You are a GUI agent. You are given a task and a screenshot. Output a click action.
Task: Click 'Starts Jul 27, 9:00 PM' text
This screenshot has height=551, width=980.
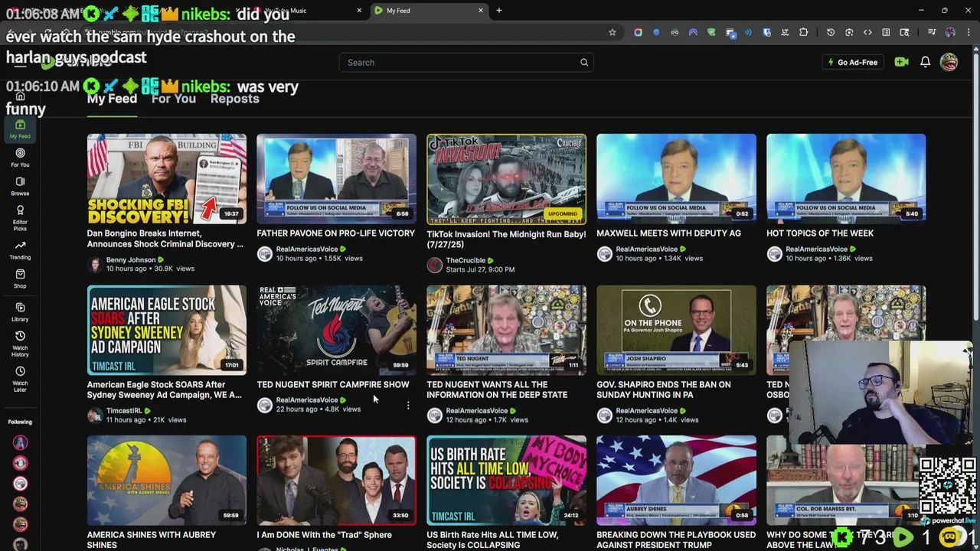[480, 269]
